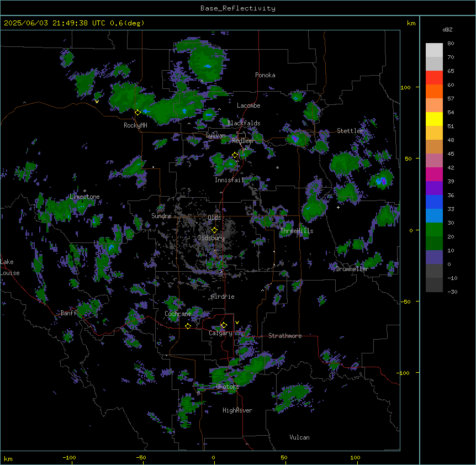The height and width of the screenshot is (465, 476).
Task: Select the light blue 30-33 dBZ swatch
Action: click(434, 216)
